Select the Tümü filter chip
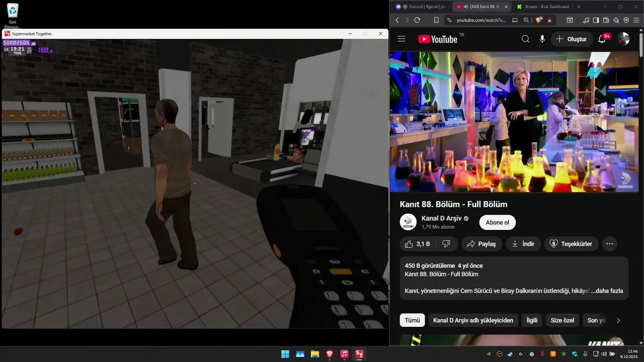The width and height of the screenshot is (644, 362). (x=412, y=320)
